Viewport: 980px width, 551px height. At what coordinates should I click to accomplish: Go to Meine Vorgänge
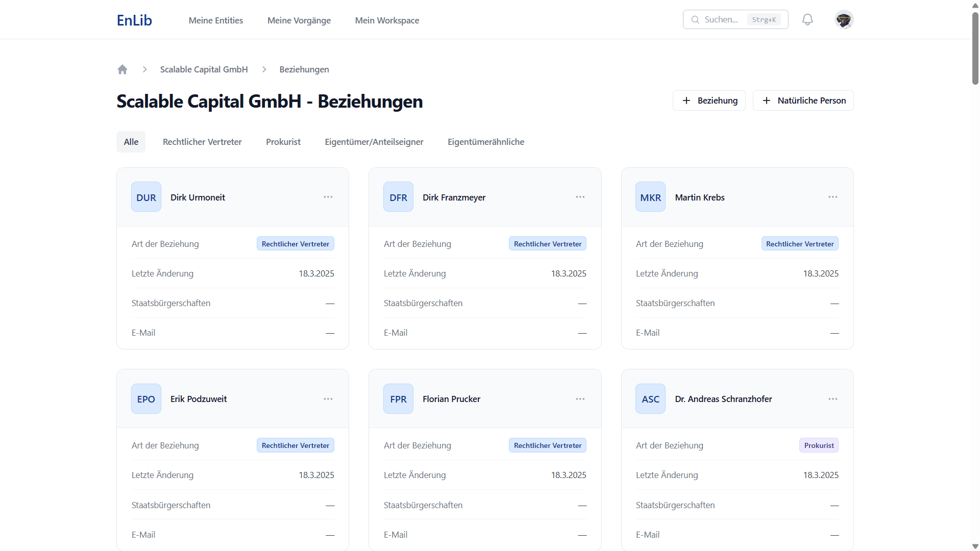[x=299, y=20]
